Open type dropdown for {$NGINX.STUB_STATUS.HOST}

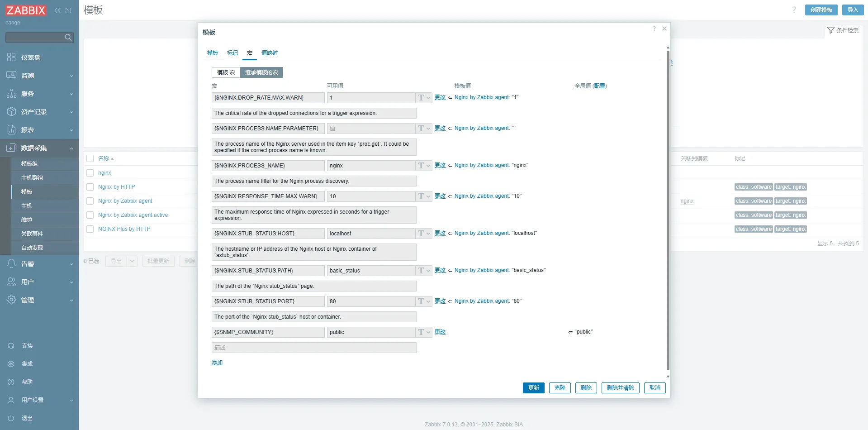[424, 234]
